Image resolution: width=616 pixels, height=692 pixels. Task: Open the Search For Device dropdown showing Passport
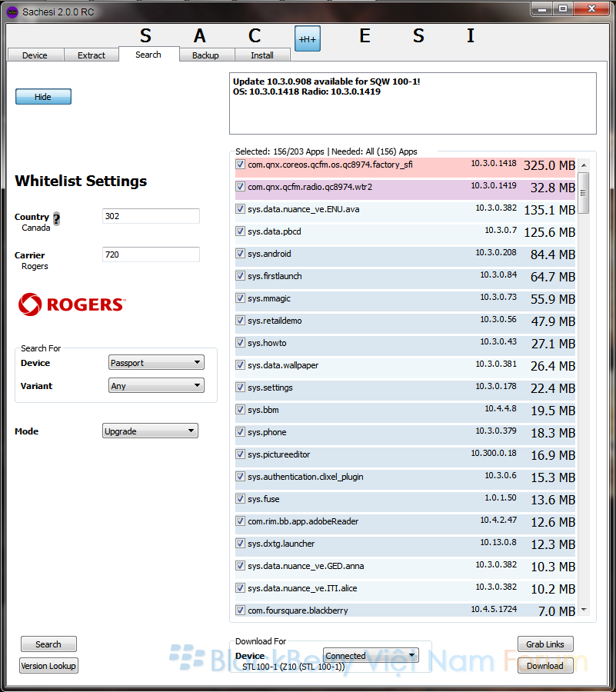coord(156,362)
